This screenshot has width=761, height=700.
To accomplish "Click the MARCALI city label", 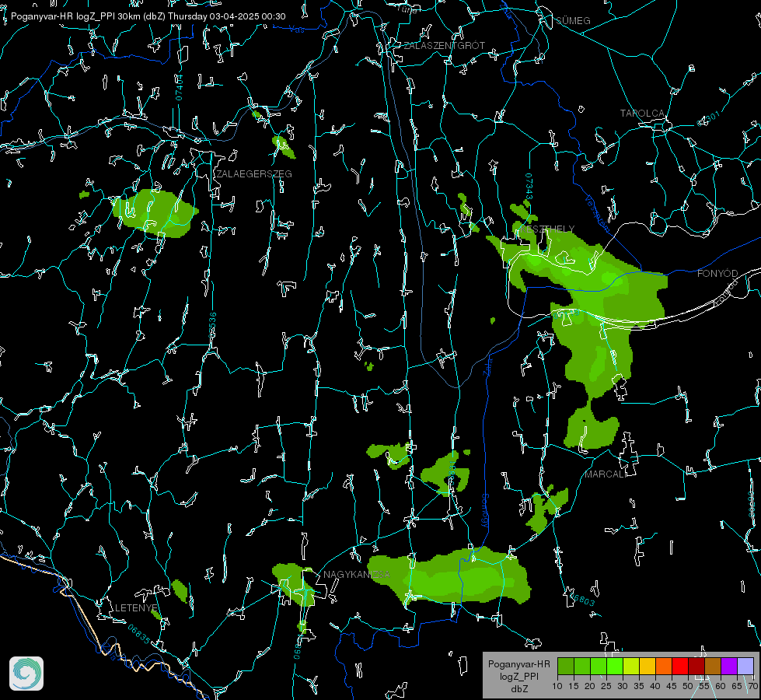I will pyautogui.click(x=605, y=474).
